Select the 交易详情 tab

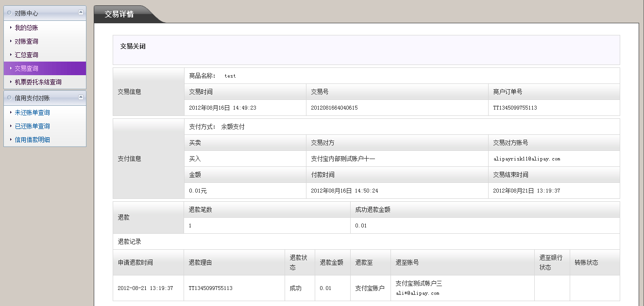pyautogui.click(x=119, y=14)
